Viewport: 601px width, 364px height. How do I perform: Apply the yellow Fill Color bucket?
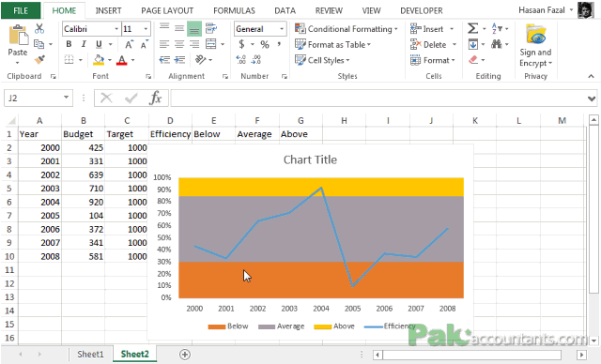pos(99,60)
